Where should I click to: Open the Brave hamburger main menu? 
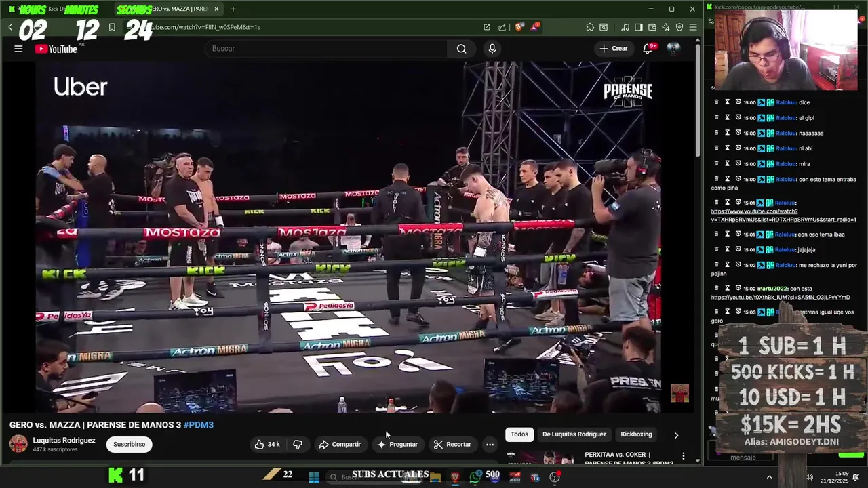[x=692, y=27]
